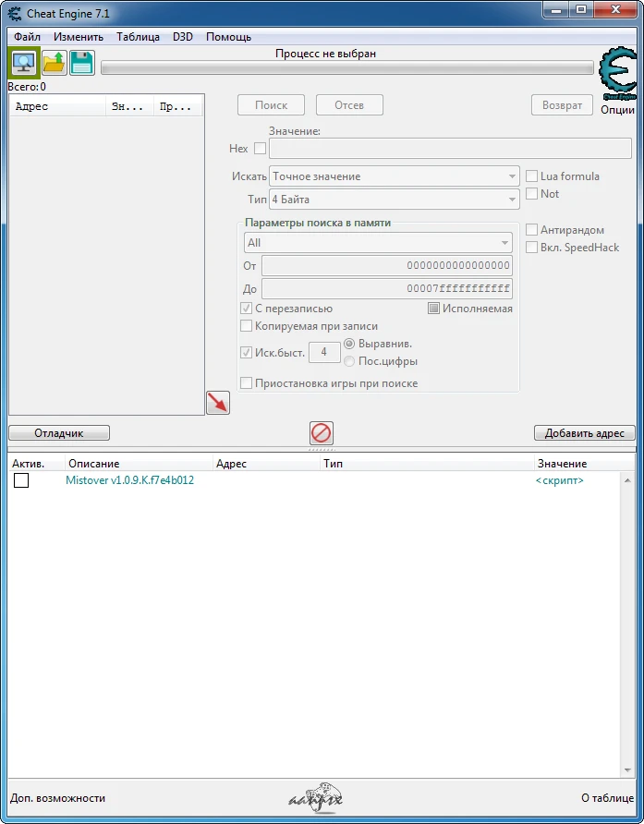
Task: Turn on Вкл. SpeedHack
Action: (531, 247)
